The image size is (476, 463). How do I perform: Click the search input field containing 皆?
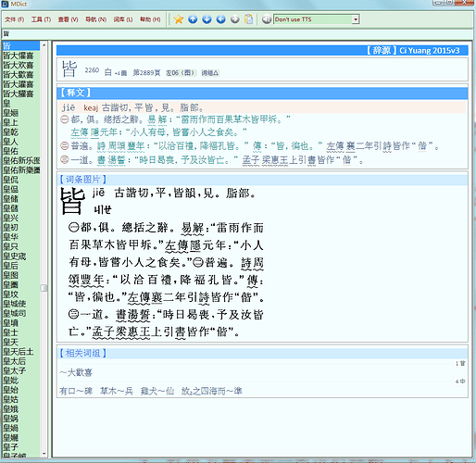pyautogui.click(x=237, y=33)
